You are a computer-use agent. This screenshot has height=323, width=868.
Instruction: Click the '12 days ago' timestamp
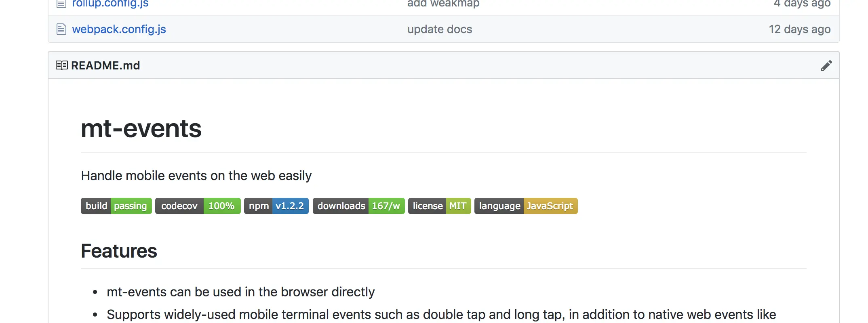click(x=800, y=29)
